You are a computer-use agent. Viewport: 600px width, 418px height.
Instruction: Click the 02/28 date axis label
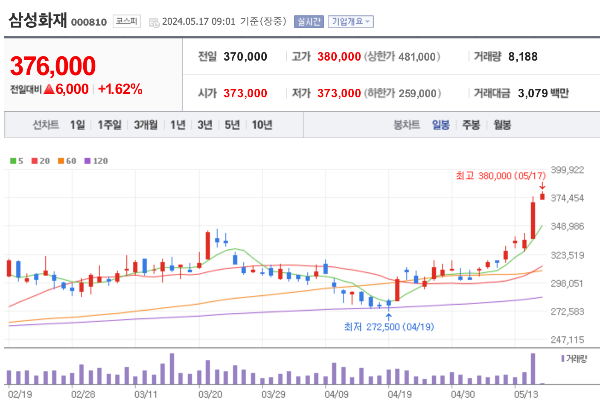(83, 394)
